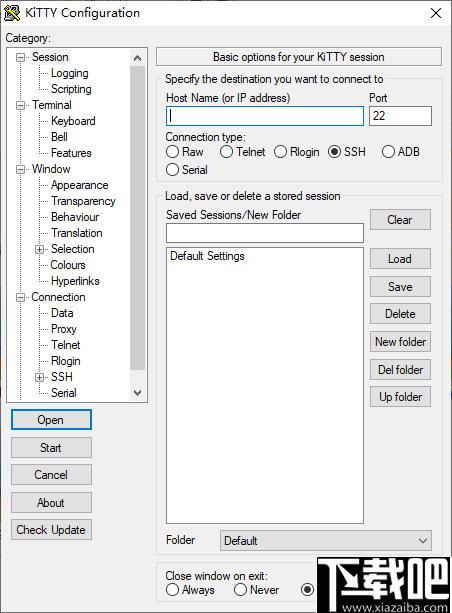The image size is (452, 613).
Task: Click the KiTTY app icon in title bar
Action: (x=12, y=13)
